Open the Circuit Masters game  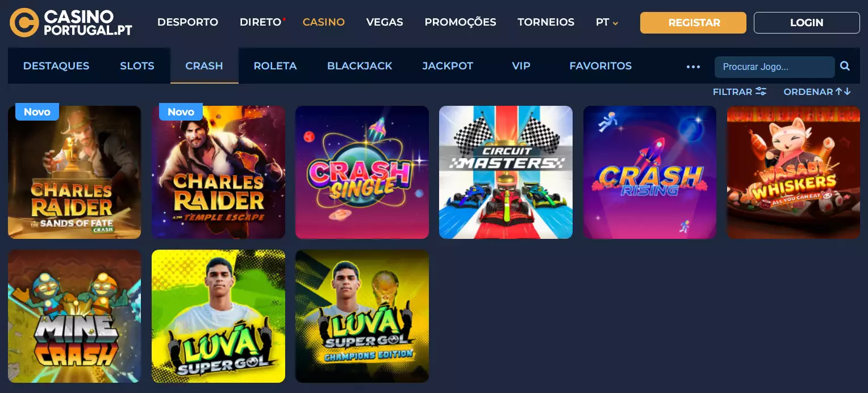pos(506,172)
